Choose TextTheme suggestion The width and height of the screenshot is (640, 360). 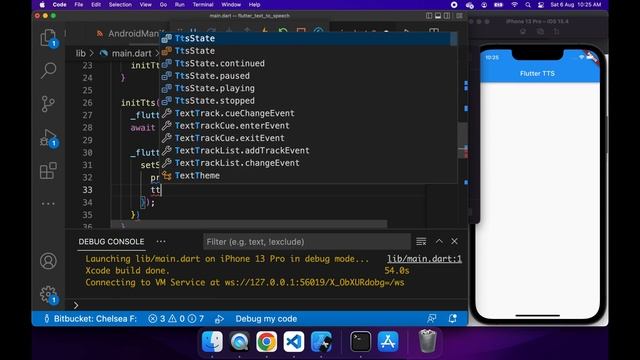[308, 176]
